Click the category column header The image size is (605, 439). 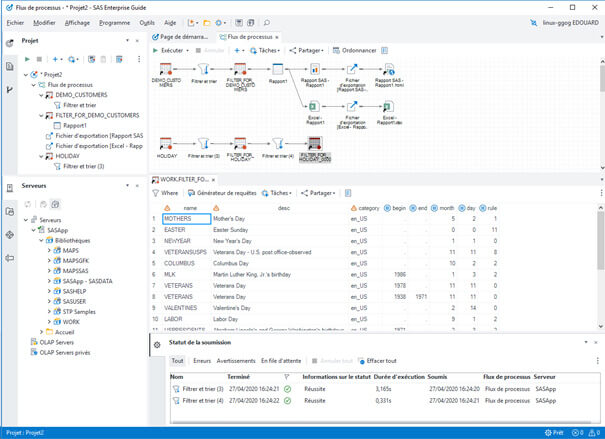pos(365,208)
